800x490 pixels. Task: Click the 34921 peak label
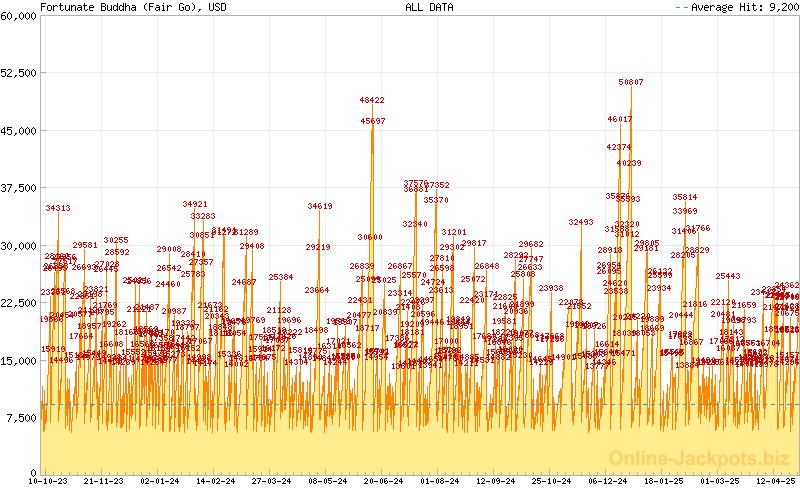point(195,204)
